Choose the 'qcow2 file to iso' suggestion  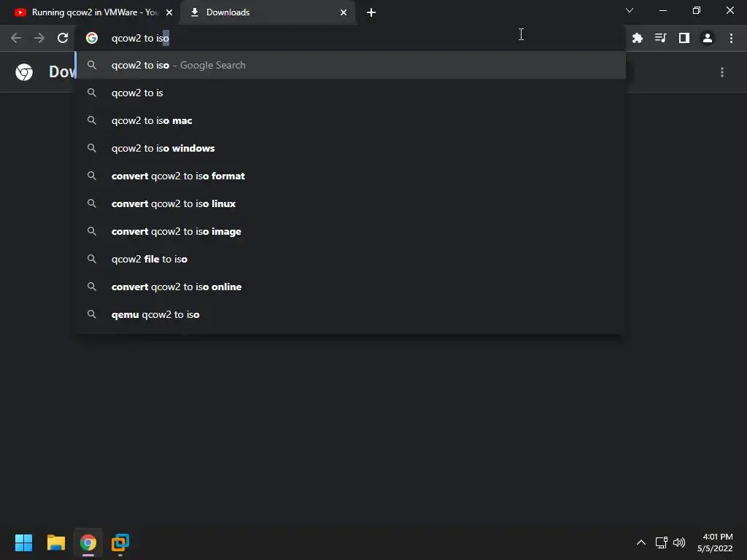tap(351, 259)
